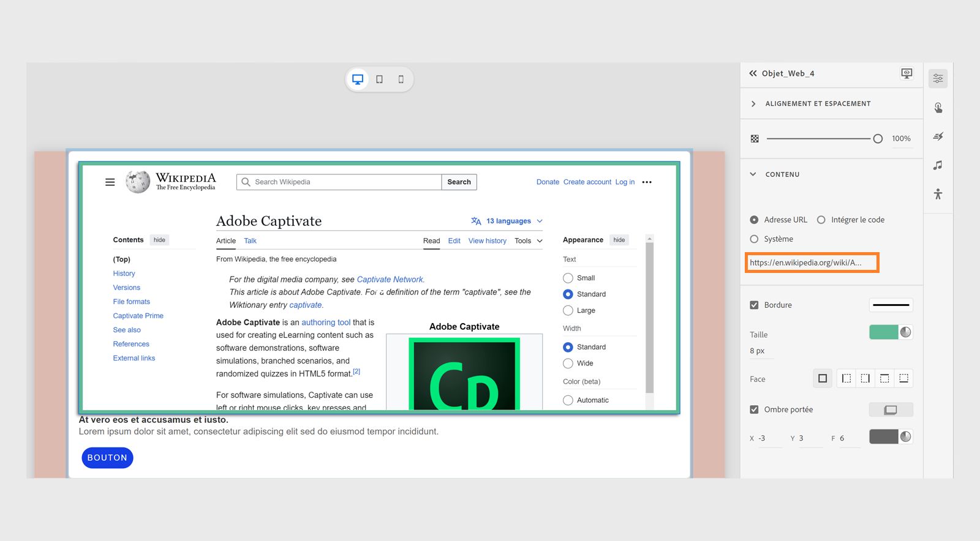Switch to desktop preview device

[x=358, y=79]
